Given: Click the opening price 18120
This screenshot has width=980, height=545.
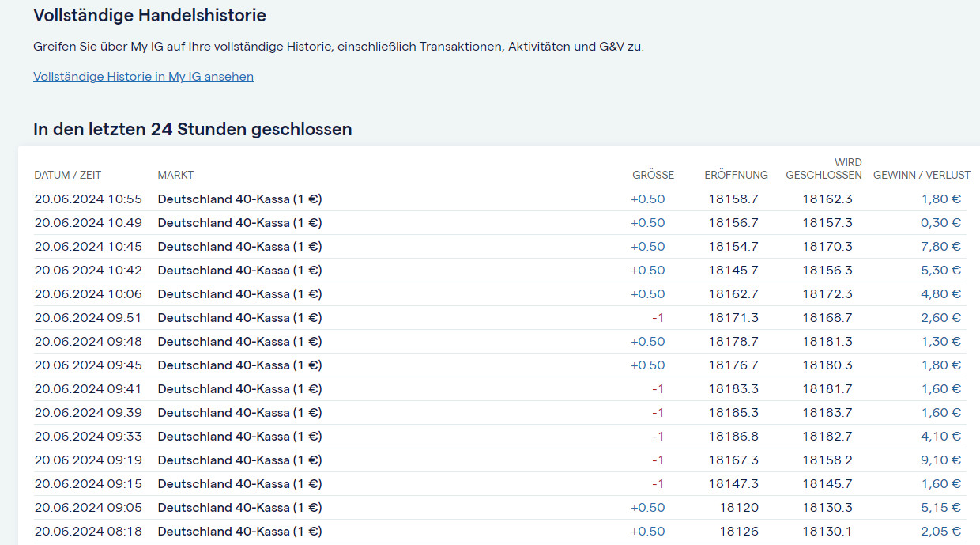Looking at the screenshot, I should pos(739,508).
